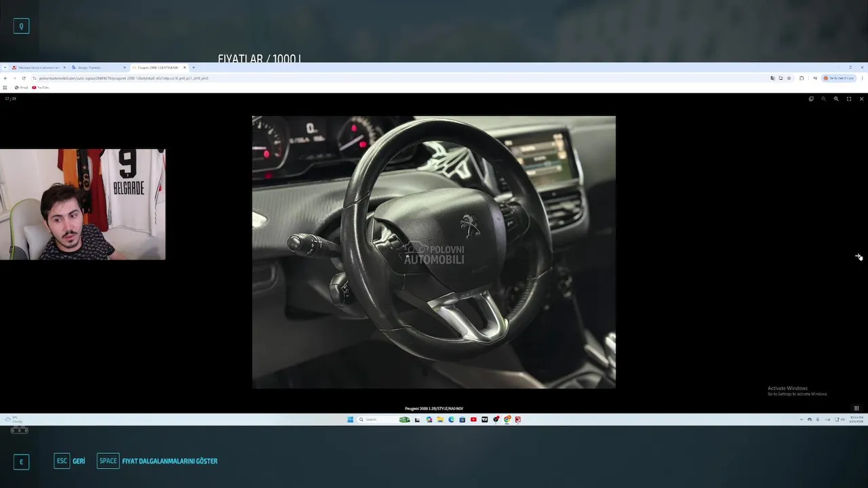
Task: Click the Q key icon in game overlay
Action: coord(21,26)
